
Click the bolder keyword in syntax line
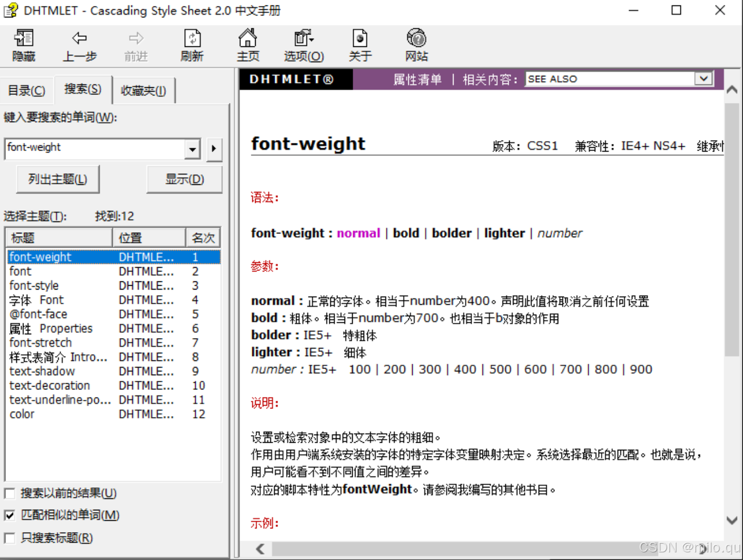451,233
